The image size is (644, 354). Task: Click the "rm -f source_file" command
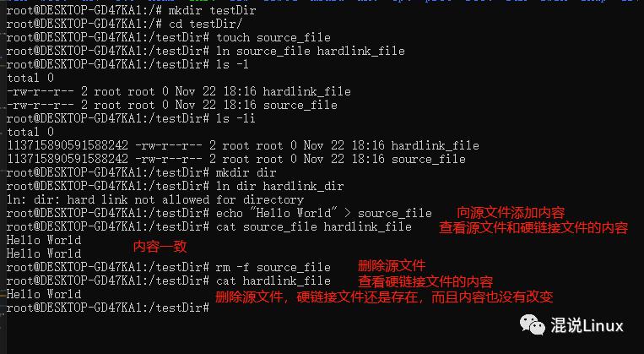coord(273,267)
